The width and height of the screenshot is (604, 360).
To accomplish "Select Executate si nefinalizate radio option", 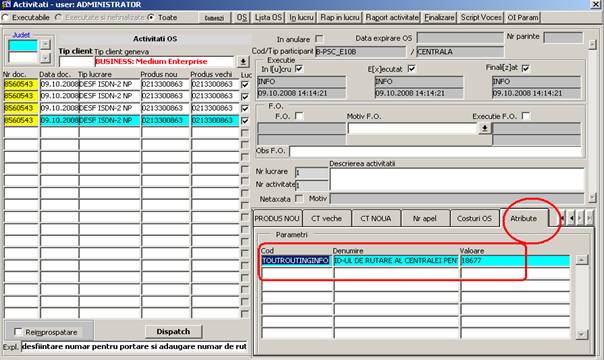I will pyautogui.click(x=59, y=18).
